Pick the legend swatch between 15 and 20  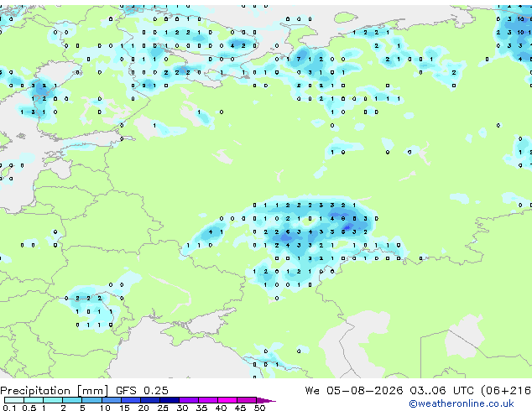(131, 400)
